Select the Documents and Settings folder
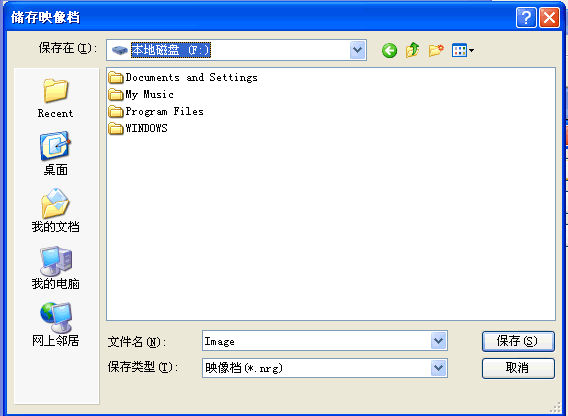Screen dimensions: 568x416 [183, 78]
